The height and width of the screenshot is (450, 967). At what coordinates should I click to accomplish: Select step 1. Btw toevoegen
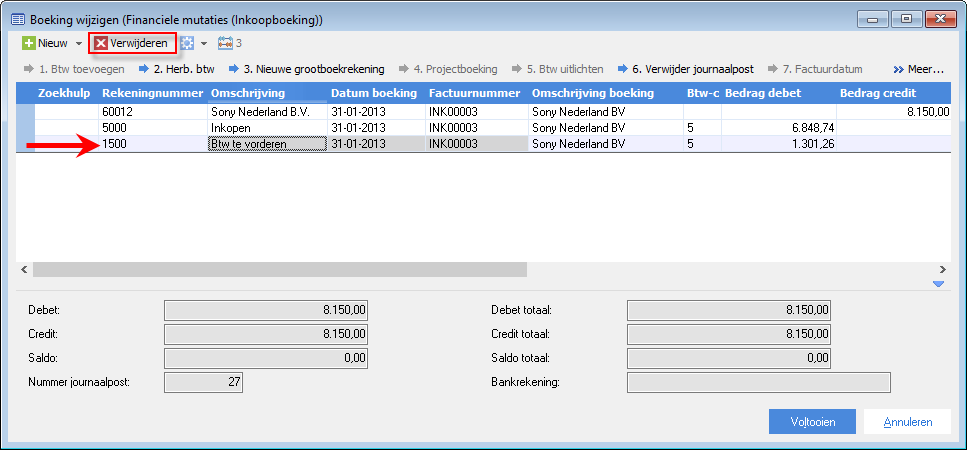pyautogui.click(x=74, y=69)
